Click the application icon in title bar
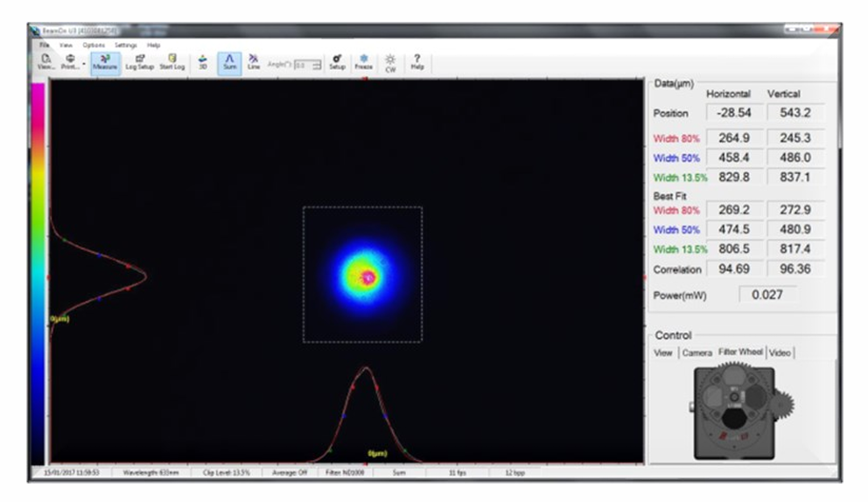This screenshot has width=868, height=502. (37, 31)
